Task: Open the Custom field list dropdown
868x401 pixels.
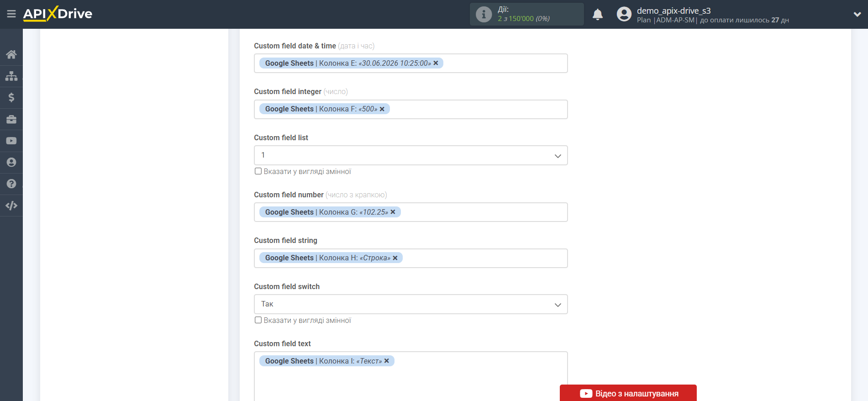Action: point(411,155)
